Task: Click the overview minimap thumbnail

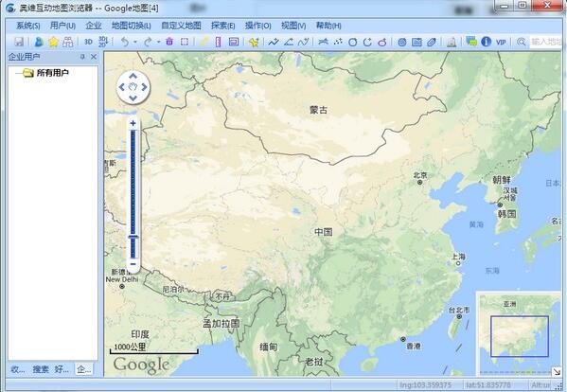Action: [x=520, y=334]
